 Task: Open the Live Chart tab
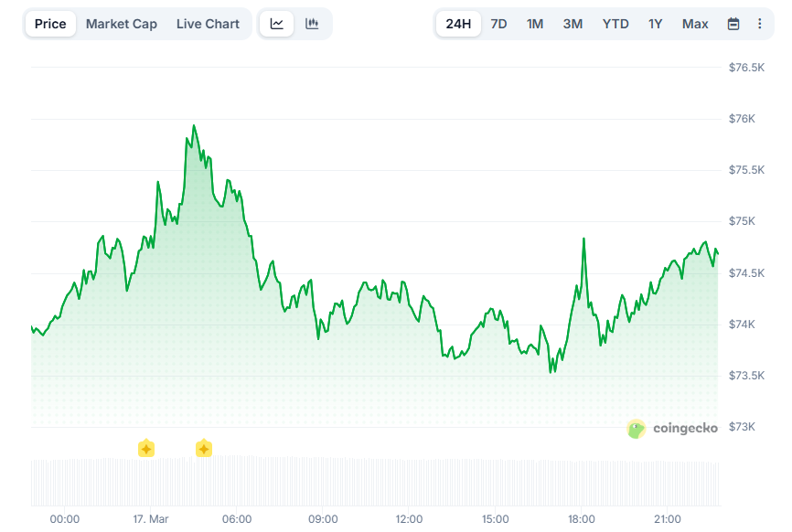pos(208,24)
